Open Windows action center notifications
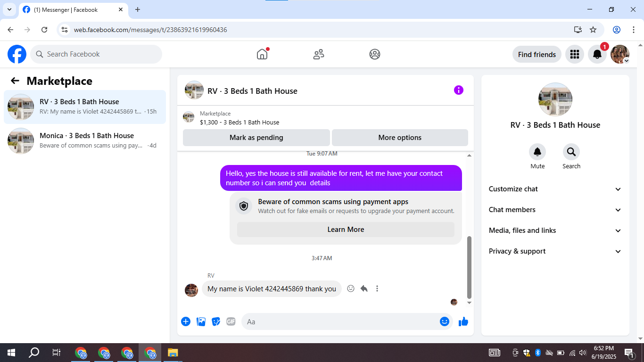 [x=629, y=353]
